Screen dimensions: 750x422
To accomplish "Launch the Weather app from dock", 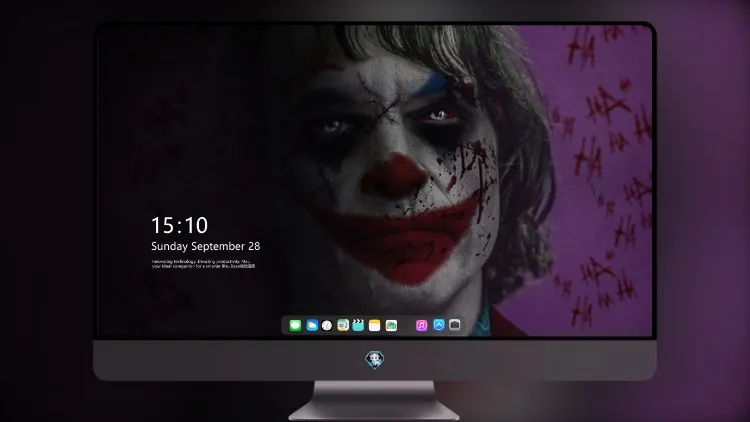I will click(x=312, y=325).
